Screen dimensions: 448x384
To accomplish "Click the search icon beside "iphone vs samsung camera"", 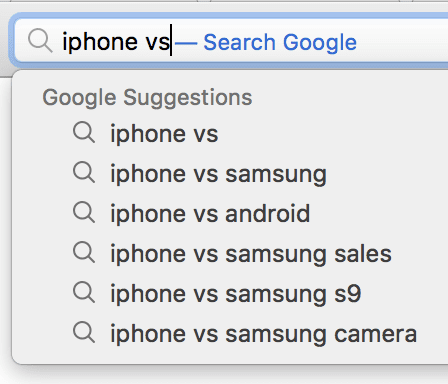I will click(84, 333).
